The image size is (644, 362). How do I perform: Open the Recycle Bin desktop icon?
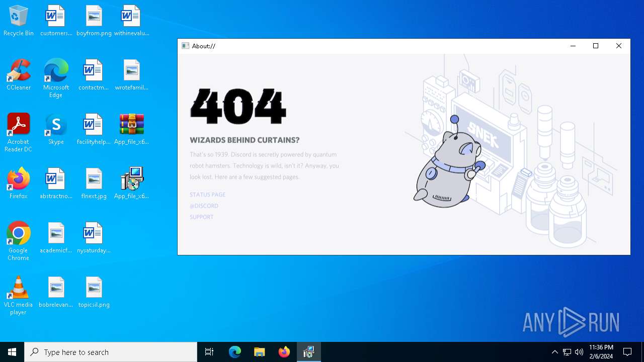[19, 21]
